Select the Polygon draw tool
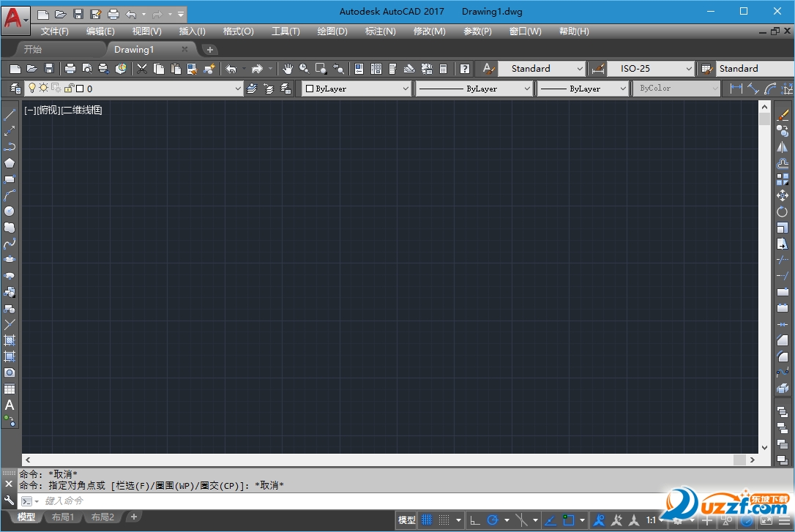 pyautogui.click(x=10, y=163)
